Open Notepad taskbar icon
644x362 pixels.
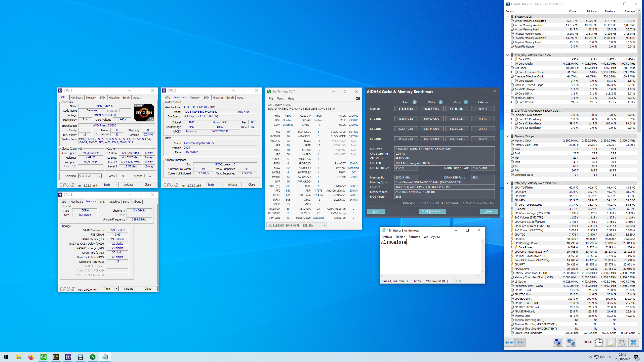(x=105, y=357)
